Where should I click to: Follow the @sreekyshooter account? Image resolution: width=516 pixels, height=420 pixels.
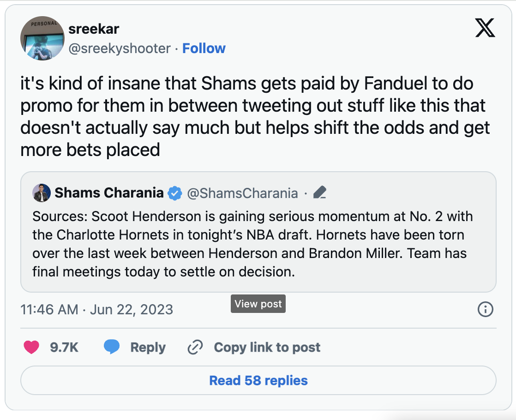(204, 48)
